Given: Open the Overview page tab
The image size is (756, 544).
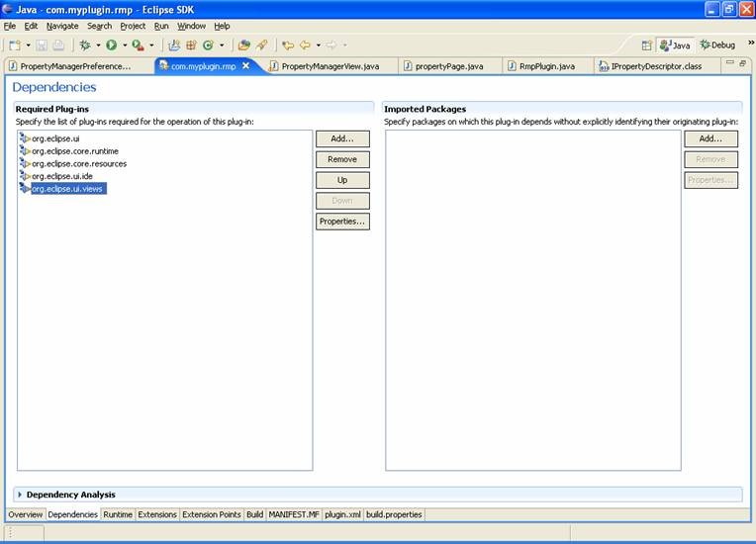Looking at the screenshot, I should pyautogui.click(x=25, y=514).
